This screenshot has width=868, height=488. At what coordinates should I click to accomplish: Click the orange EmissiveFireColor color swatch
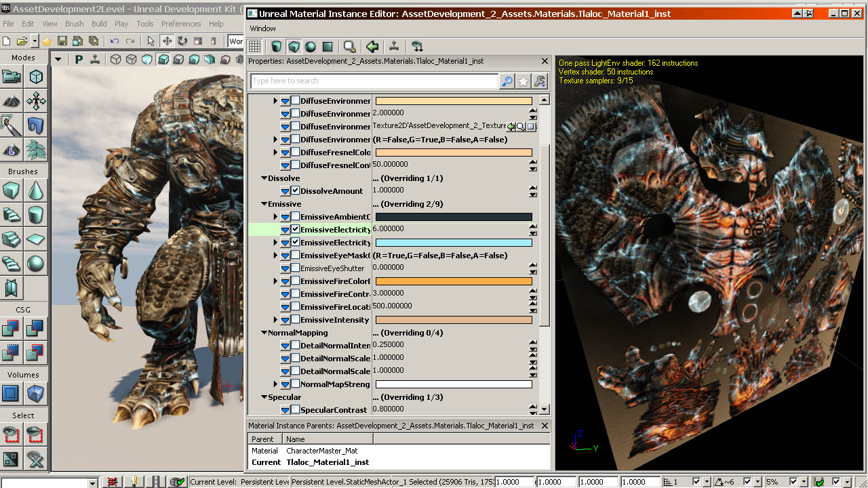[454, 281]
